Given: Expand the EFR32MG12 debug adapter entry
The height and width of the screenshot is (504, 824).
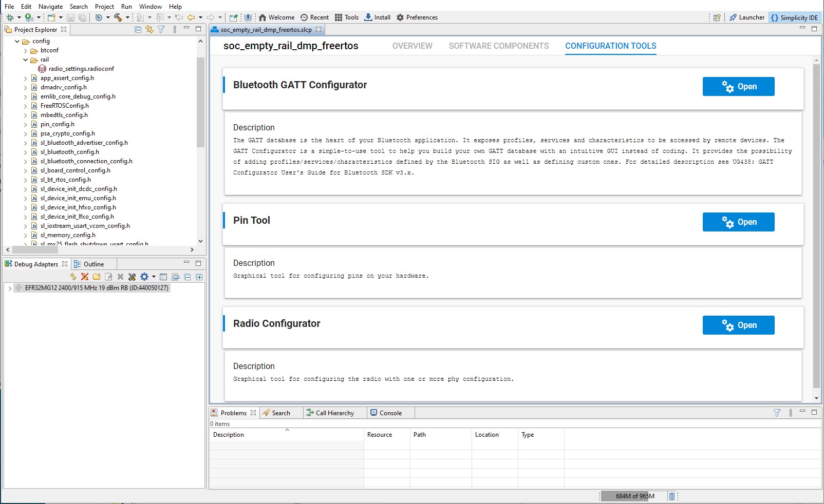Looking at the screenshot, I should point(10,288).
